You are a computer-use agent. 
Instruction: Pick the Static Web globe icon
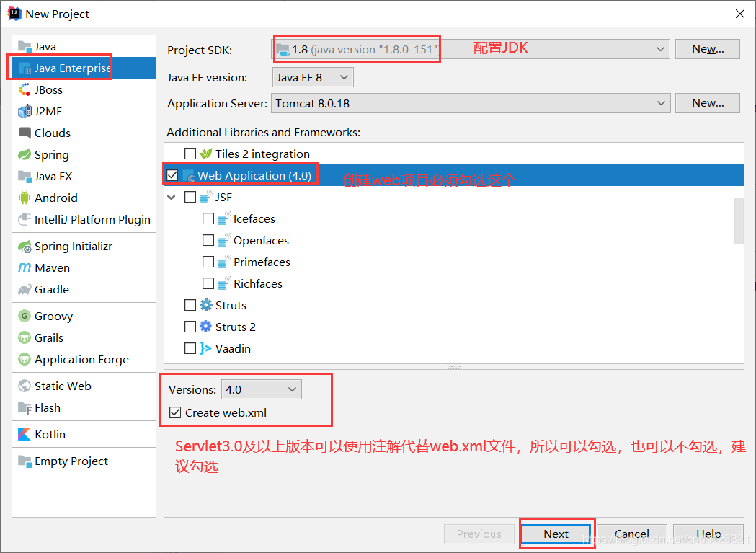[25, 386]
